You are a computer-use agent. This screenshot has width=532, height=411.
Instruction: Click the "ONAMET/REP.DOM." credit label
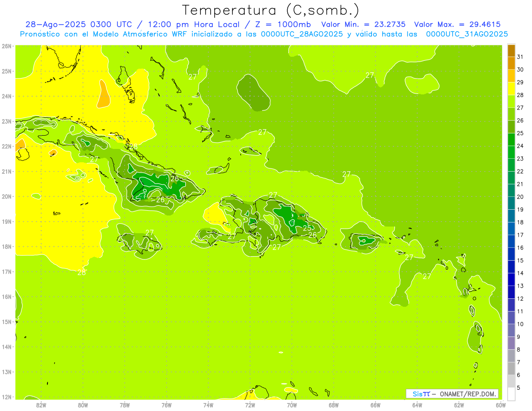468,394
